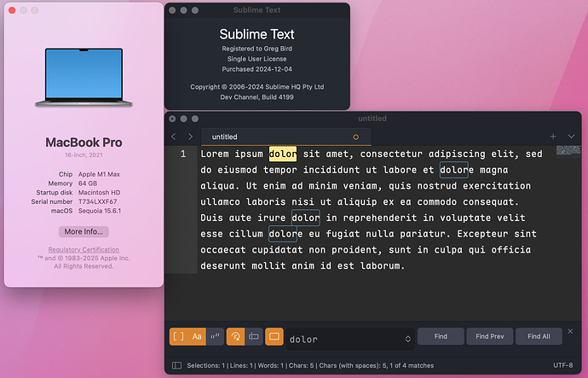Image resolution: width=588 pixels, height=378 pixels.
Task: Go back with the left arrow icon
Action: click(x=174, y=137)
